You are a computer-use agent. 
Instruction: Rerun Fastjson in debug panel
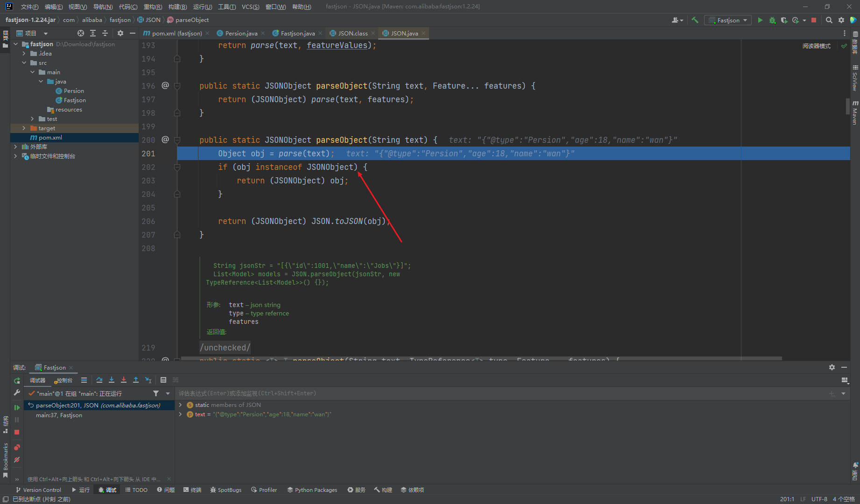pos(17,380)
